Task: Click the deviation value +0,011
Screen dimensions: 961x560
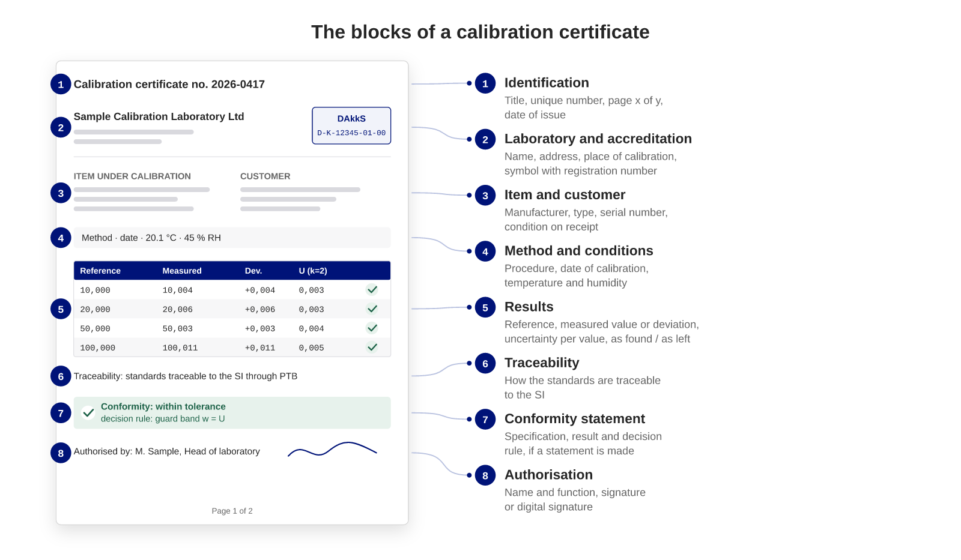Action: point(260,348)
